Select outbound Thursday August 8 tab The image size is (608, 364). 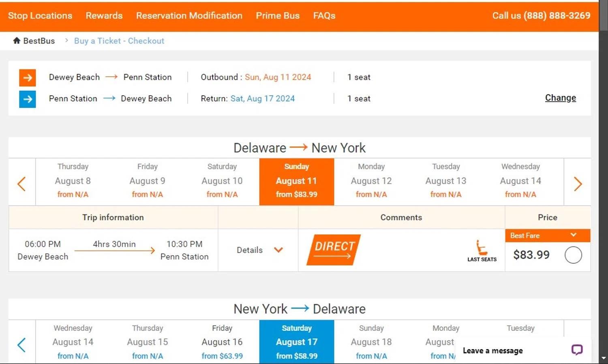[x=73, y=181]
